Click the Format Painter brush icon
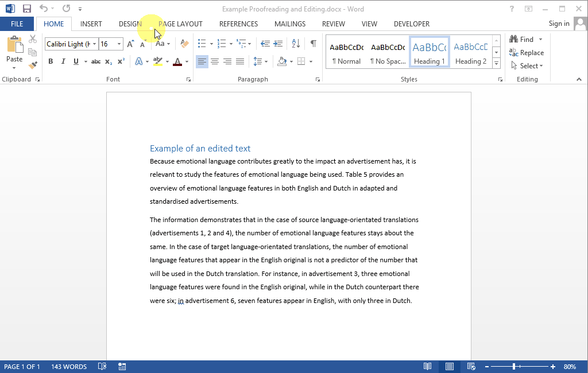The height and width of the screenshot is (373, 588). coord(33,65)
